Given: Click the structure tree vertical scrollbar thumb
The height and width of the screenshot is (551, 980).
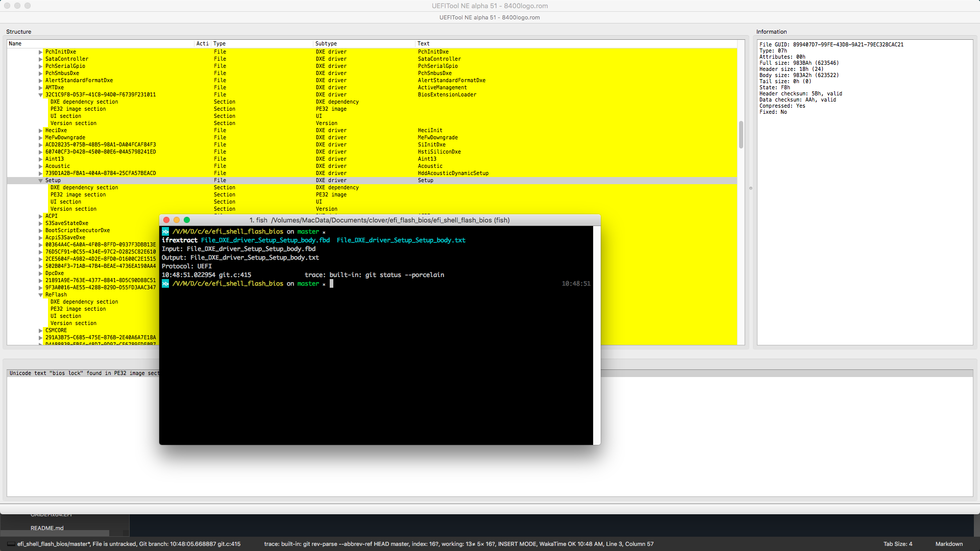Looking at the screenshot, I should coord(741,134).
